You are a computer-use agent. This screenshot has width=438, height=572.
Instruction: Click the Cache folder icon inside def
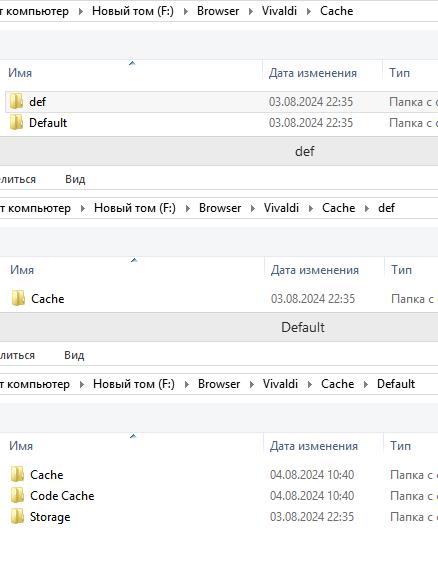[x=18, y=298]
